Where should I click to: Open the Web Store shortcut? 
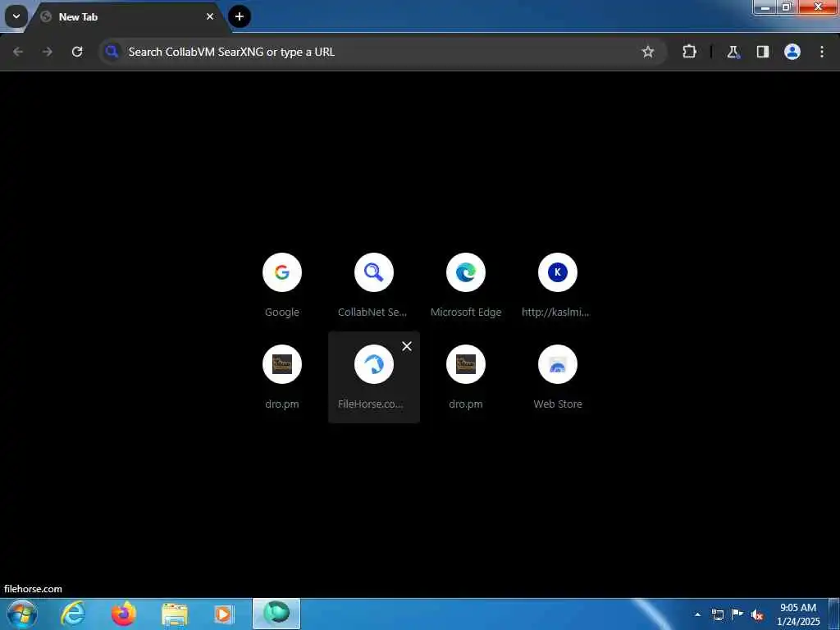click(557, 377)
